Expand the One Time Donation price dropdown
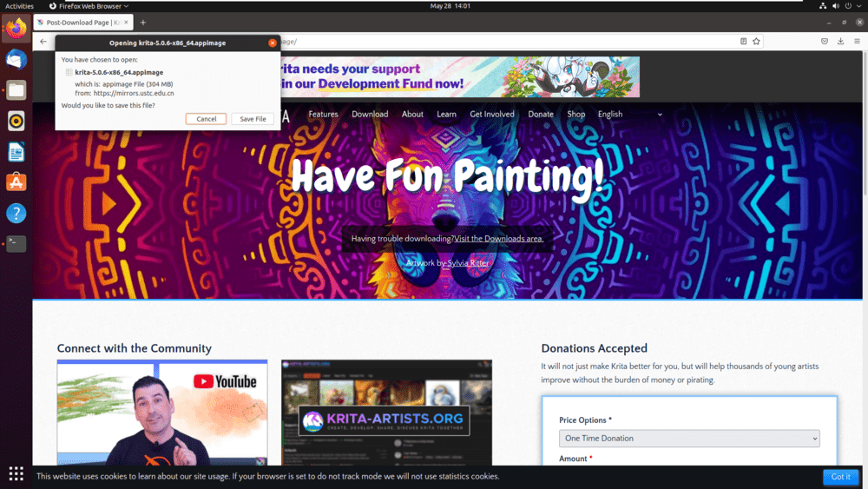 tap(689, 438)
